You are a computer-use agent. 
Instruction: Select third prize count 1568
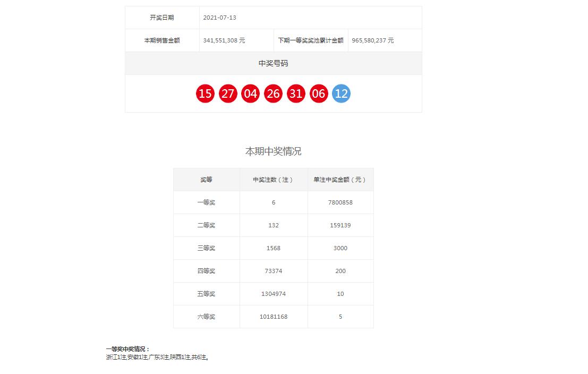[x=274, y=248]
